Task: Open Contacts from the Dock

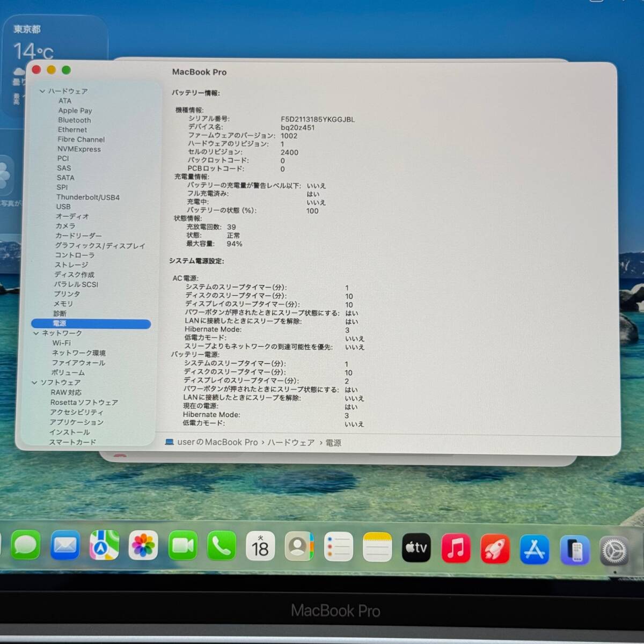Action: (x=299, y=547)
